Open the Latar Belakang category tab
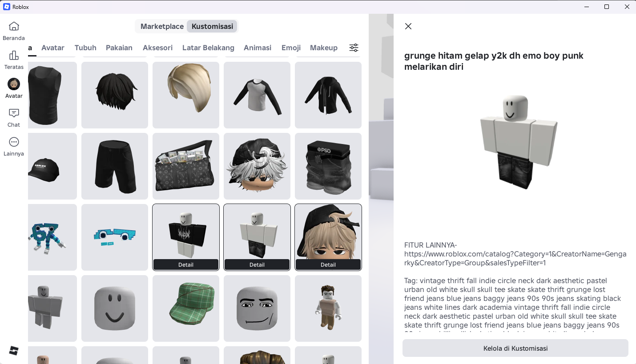This screenshot has width=636, height=364. tap(208, 48)
